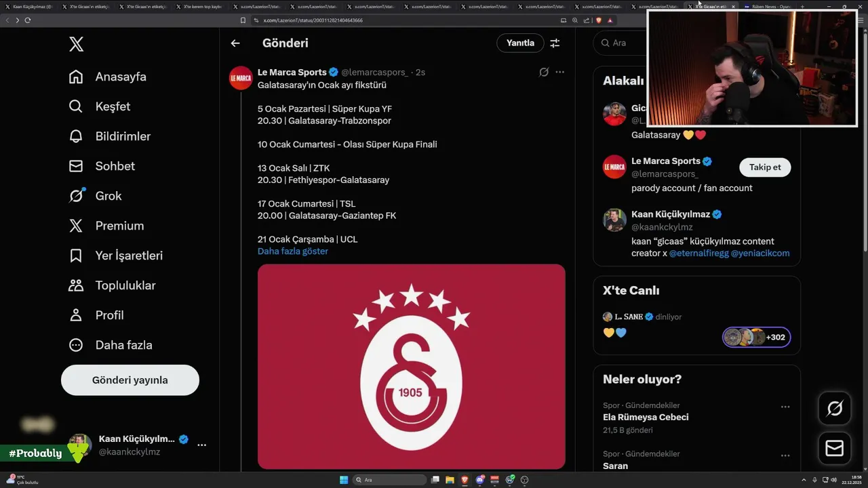Switch to X'te kerem top kaybı tab

(201, 6)
